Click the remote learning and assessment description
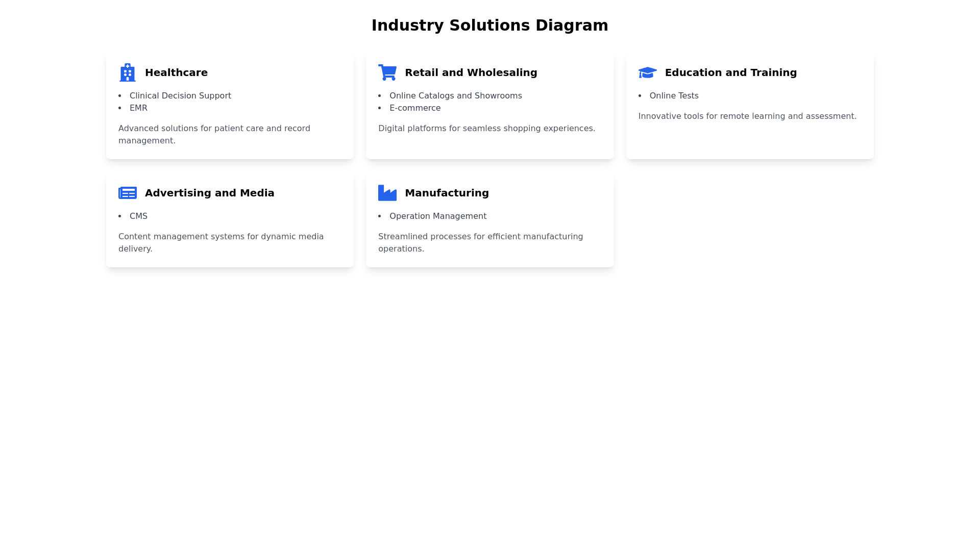Image resolution: width=980 pixels, height=551 pixels. click(747, 116)
